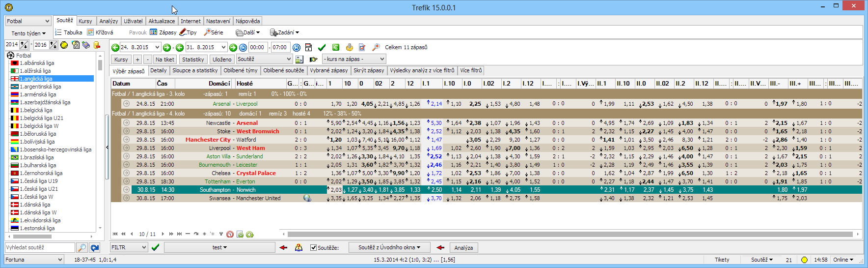This screenshot has width=868, height=268.
Task: Click the Vyhledat soutěž search field
Action: point(40,248)
